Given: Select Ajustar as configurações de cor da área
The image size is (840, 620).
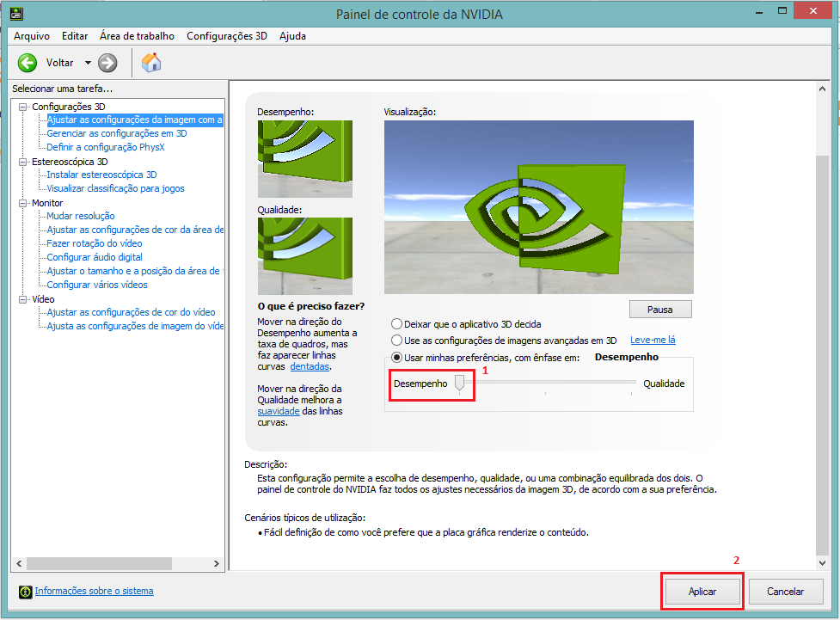Looking at the screenshot, I should [x=135, y=230].
